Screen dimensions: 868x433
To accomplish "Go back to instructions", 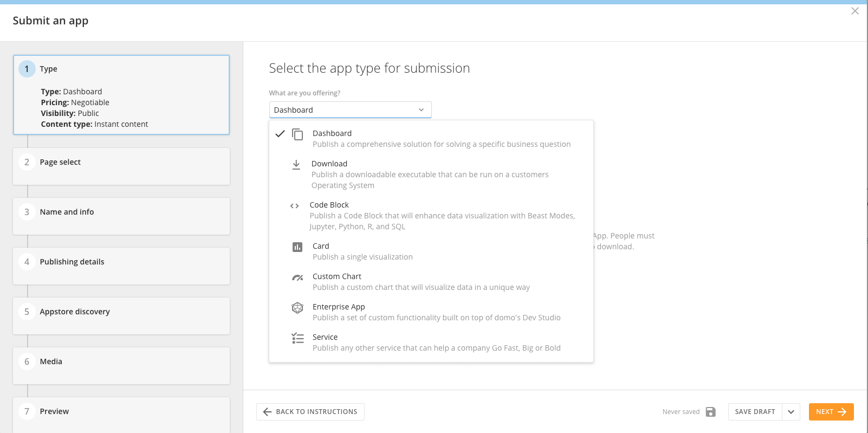I will 310,412.
